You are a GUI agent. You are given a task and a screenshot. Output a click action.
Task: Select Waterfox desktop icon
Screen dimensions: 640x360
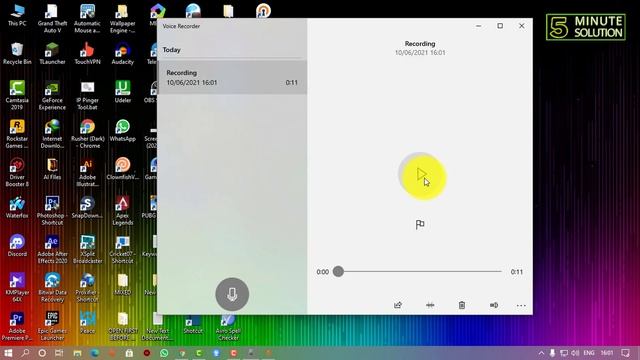pyautogui.click(x=17, y=207)
